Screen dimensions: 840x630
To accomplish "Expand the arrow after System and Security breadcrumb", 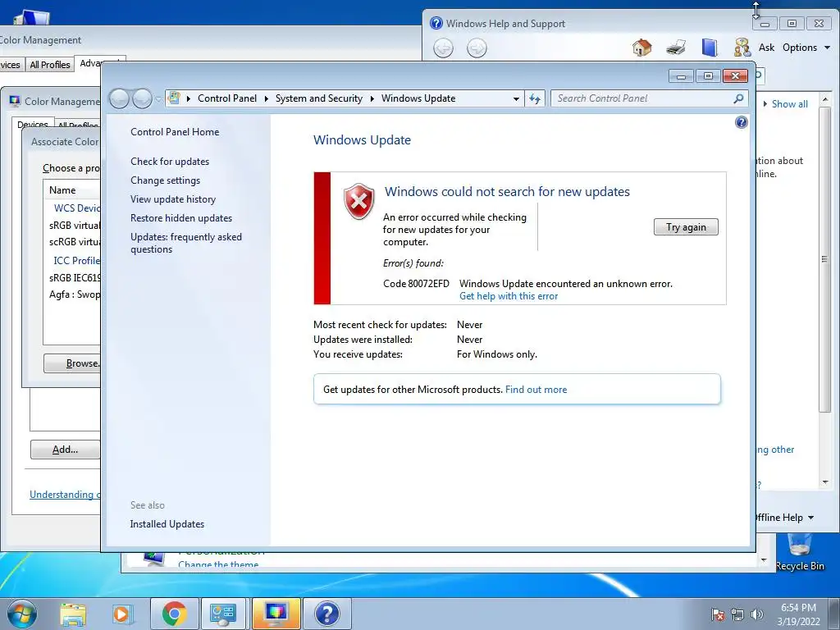I will pos(372,98).
